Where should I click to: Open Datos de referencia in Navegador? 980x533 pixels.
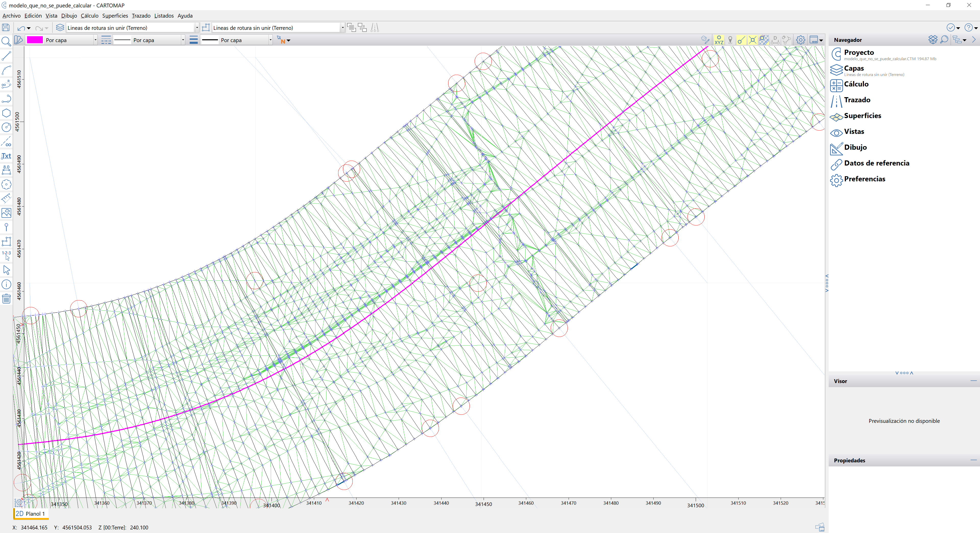pyautogui.click(x=876, y=163)
